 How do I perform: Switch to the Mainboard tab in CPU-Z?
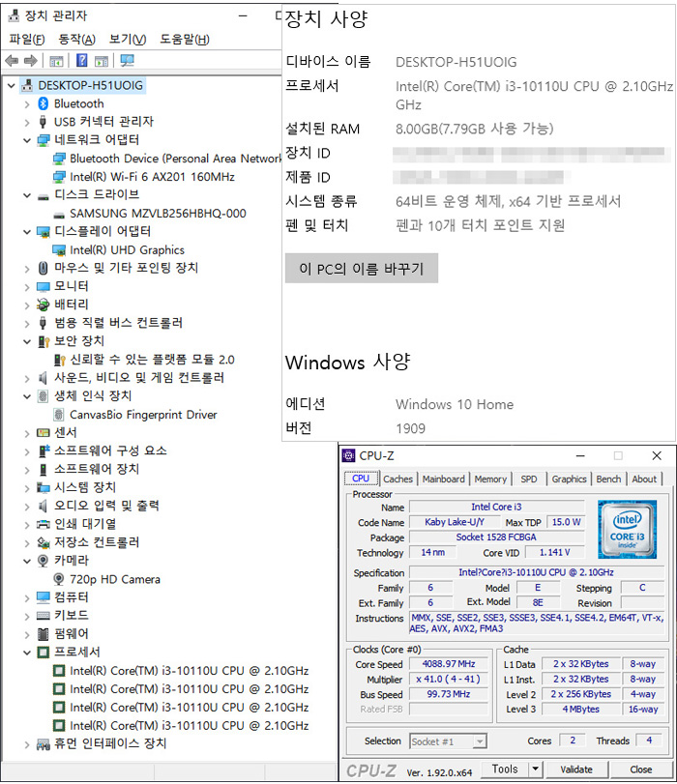pyautogui.click(x=443, y=479)
